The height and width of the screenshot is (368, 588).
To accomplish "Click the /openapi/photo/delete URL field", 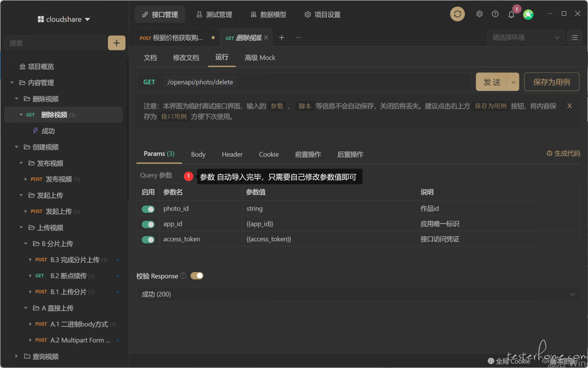I will 200,82.
